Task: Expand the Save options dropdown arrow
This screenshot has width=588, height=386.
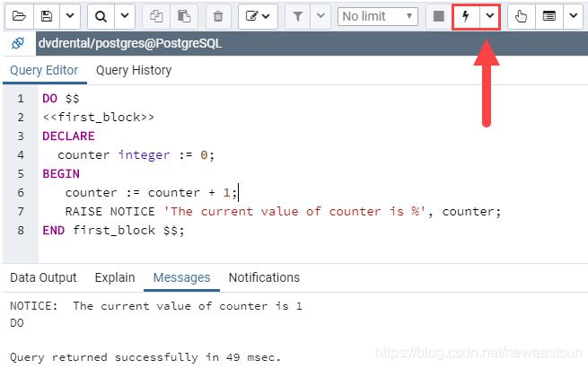Action: (69, 16)
